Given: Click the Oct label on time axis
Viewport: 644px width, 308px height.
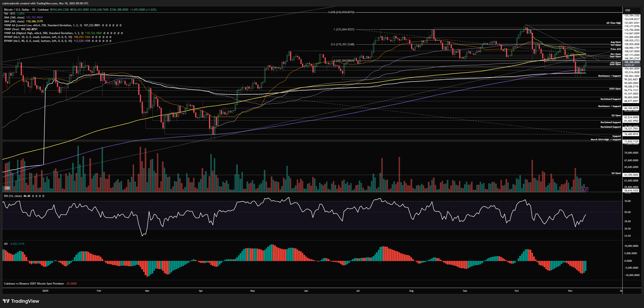Looking at the screenshot, I should pyautogui.click(x=517, y=291).
